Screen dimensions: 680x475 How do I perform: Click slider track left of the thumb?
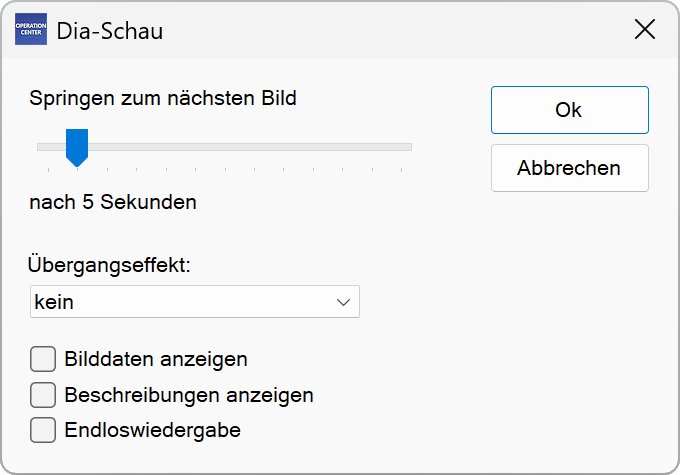[49, 147]
